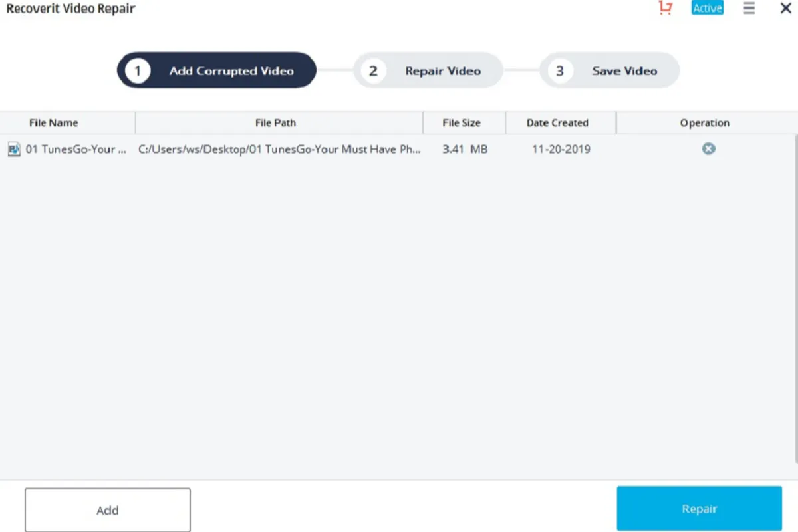Viewport: 798px width, 532px height.
Task: Close the Recoverit Video Repair window
Action: 785,8
